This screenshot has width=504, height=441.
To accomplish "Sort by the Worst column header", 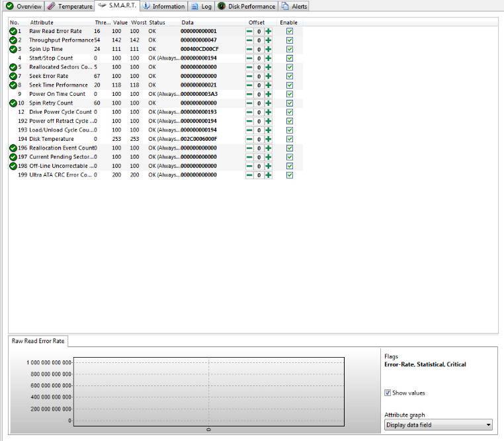I will point(138,22).
